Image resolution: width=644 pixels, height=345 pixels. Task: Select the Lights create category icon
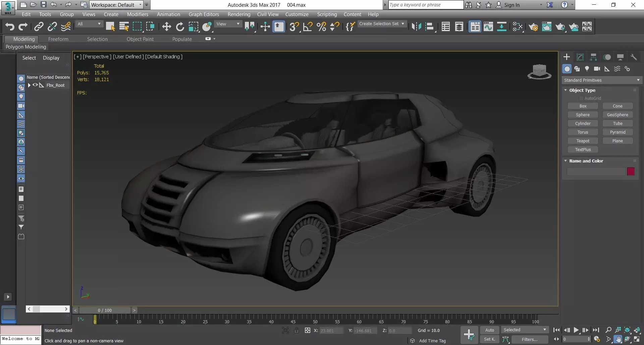tap(587, 69)
